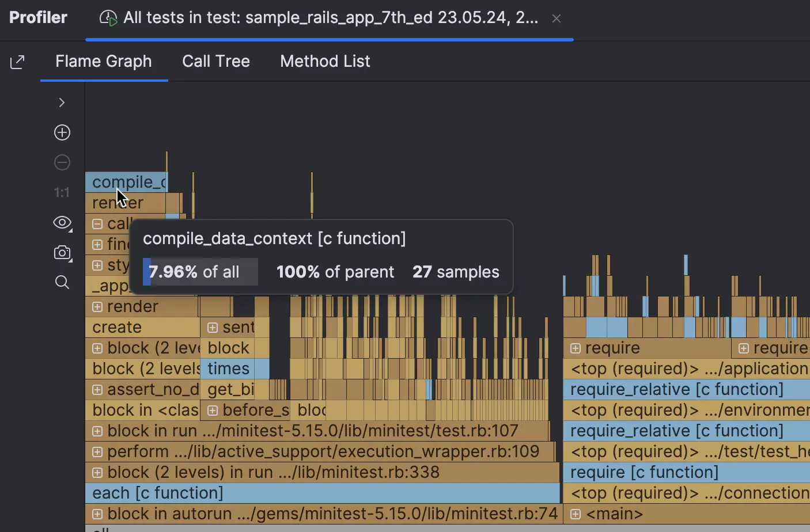Click the open in separate window icon

[x=18, y=62]
